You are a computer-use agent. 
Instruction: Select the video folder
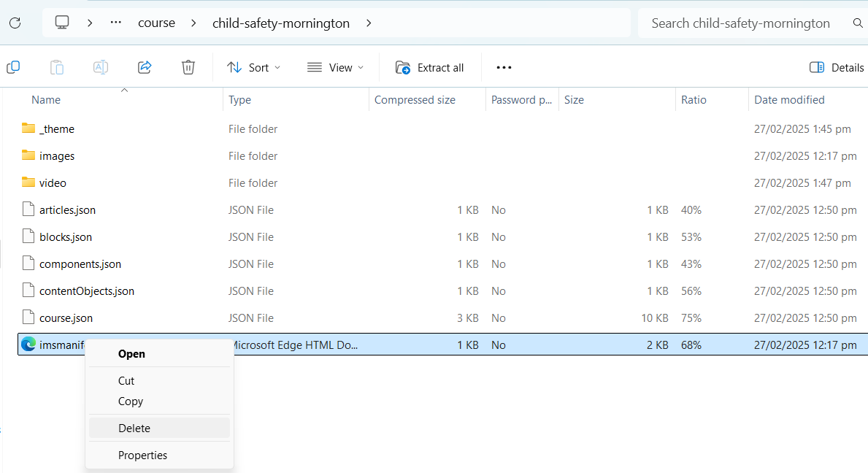(x=53, y=183)
